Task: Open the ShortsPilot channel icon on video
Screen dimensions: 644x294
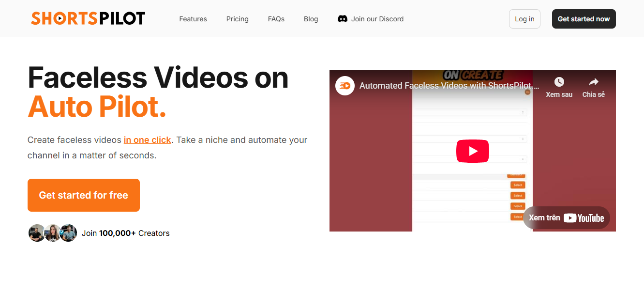Action: (x=345, y=86)
